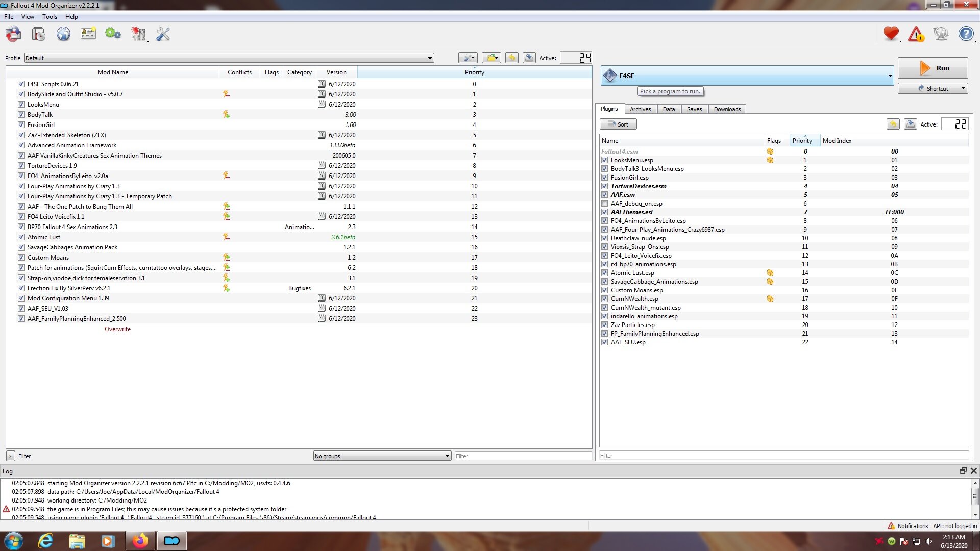The image size is (980, 551).
Task: Switch to the Data tab
Action: coord(669,109)
